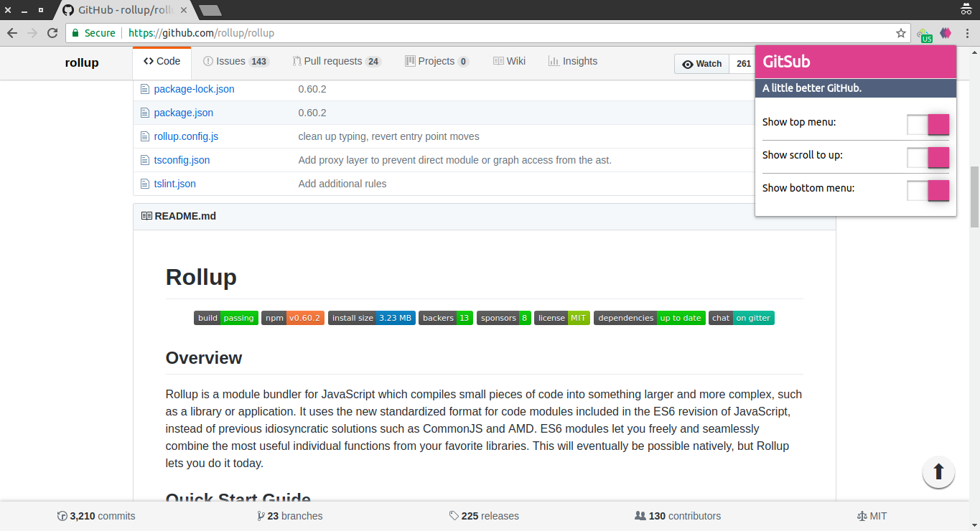Screen dimensions: 980x531
Task: Click the browser address bar URL
Action: pyautogui.click(x=201, y=33)
